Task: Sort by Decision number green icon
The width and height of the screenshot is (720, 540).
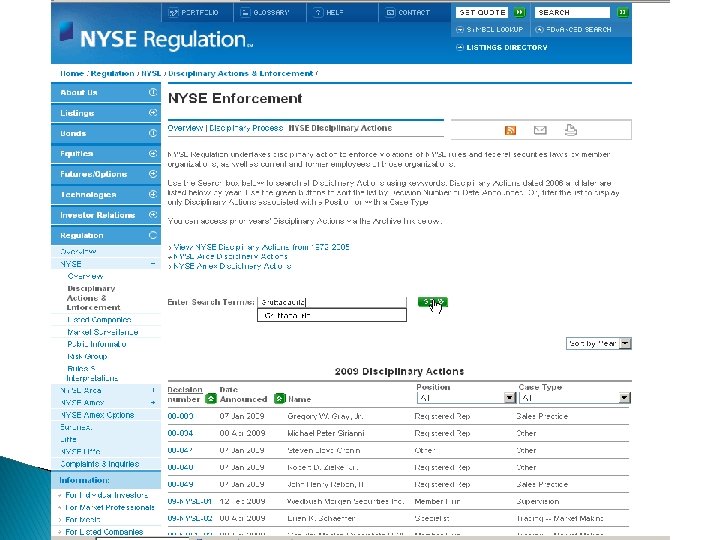Action: (x=210, y=399)
